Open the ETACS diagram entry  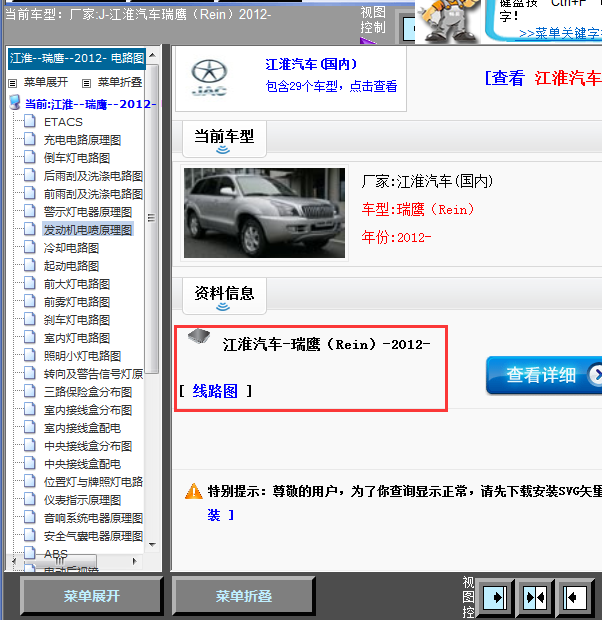pos(63,122)
